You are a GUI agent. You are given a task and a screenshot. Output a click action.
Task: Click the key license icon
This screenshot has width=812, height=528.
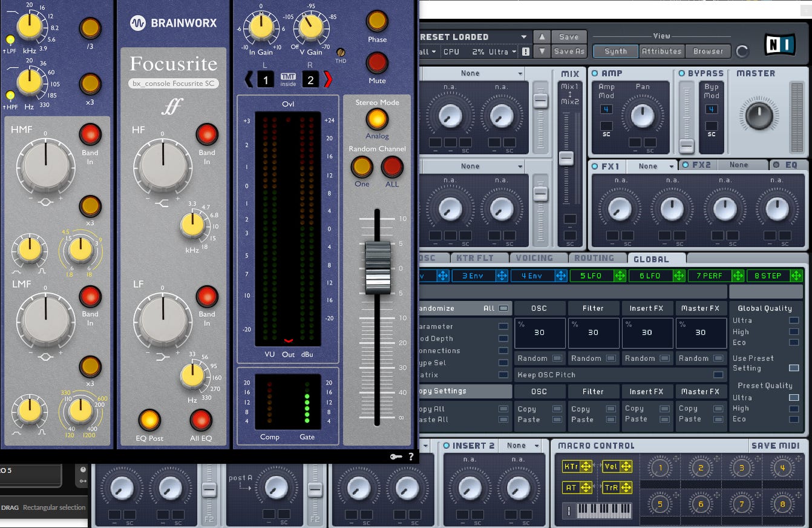click(x=396, y=457)
